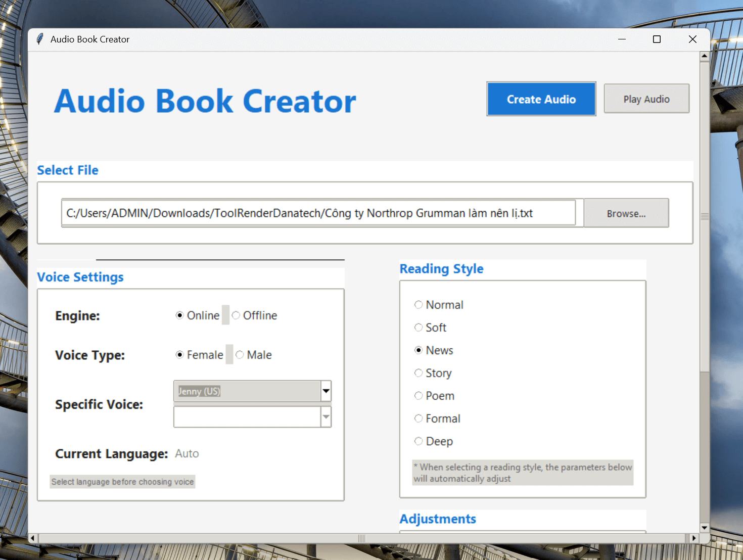Screen dimensions: 743x560
Task: Click the 'Voice Settings' section heading
Action: coord(80,277)
